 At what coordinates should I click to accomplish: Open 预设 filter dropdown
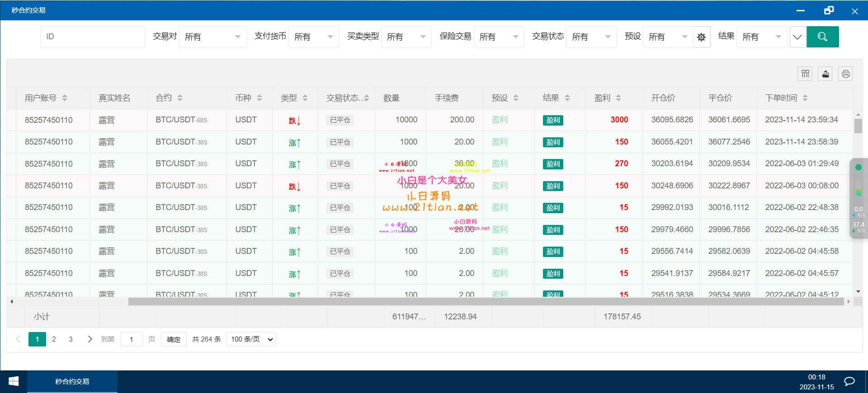[x=669, y=37]
